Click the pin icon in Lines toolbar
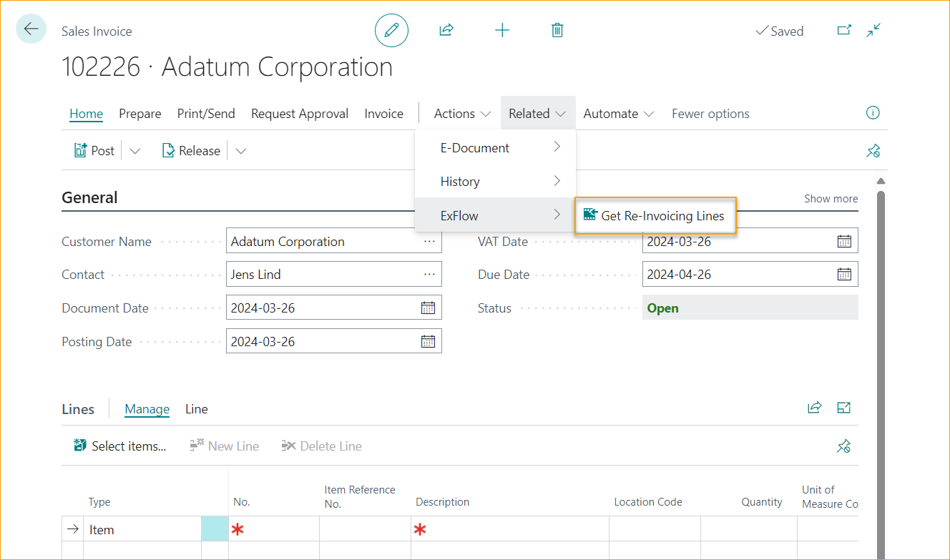The width and height of the screenshot is (950, 560). click(x=843, y=446)
